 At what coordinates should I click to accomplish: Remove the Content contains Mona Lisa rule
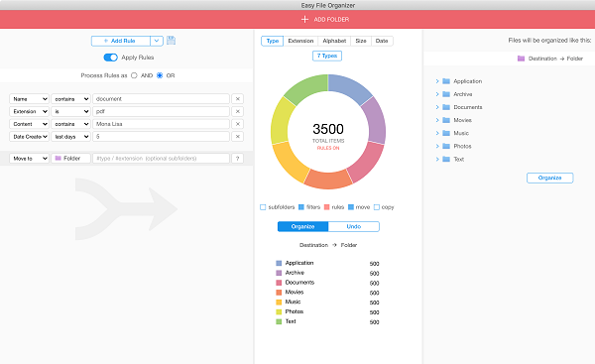[238, 124]
